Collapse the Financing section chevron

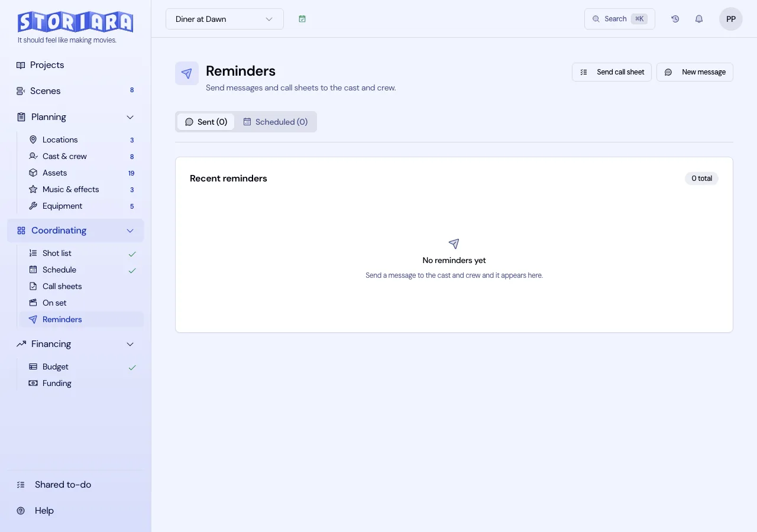point(130,344)
